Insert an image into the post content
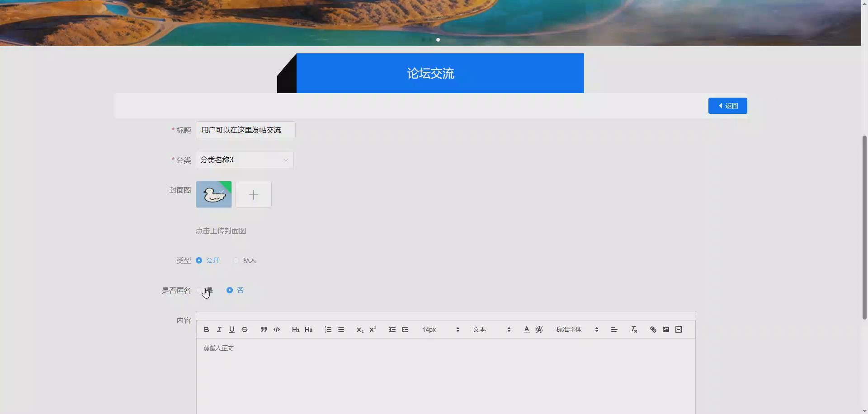 (x=665, y=329)
